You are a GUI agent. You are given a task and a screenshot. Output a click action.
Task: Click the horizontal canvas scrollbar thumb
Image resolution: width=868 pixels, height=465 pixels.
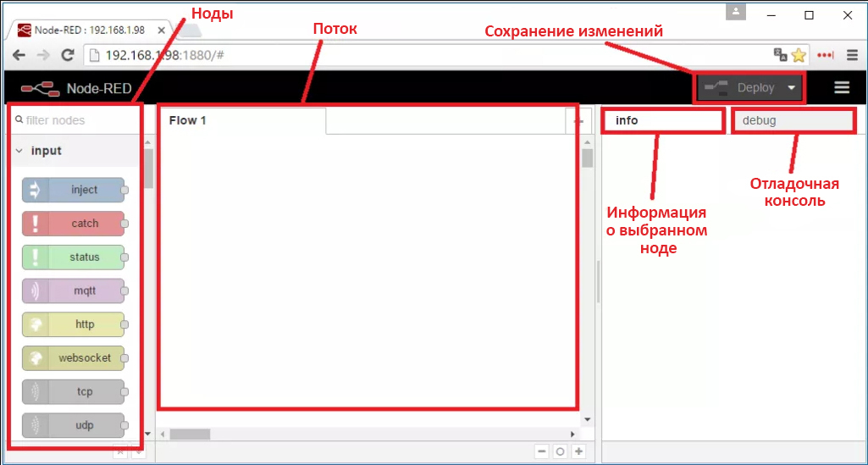pos(190,434)
